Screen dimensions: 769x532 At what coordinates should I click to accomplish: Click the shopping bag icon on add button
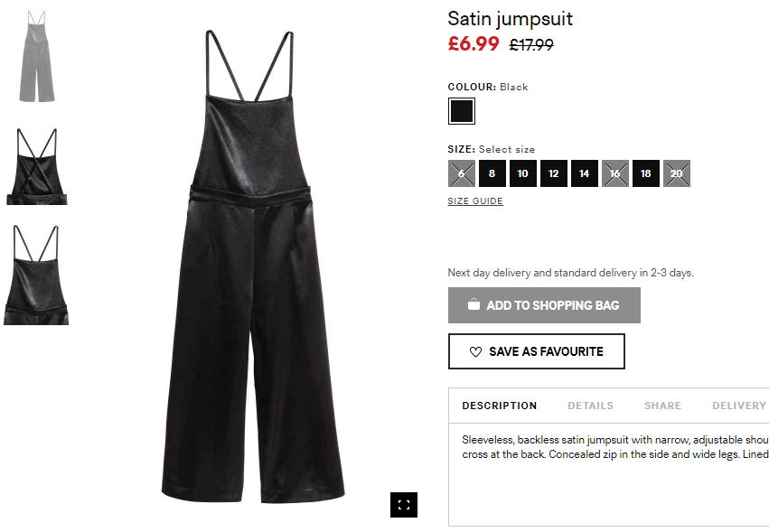click(x=474, y=304)
